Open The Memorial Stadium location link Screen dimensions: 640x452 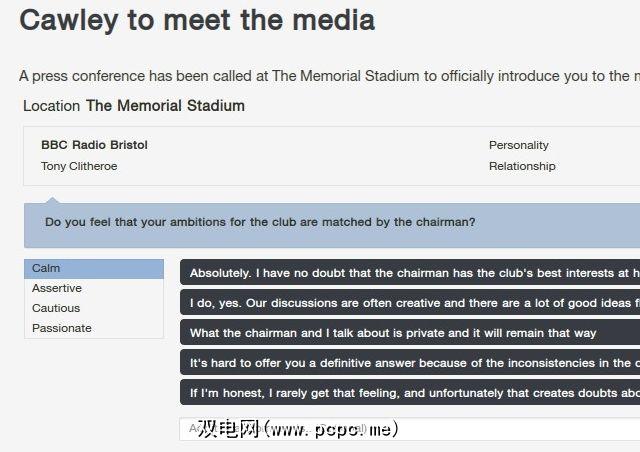point(165,105)
